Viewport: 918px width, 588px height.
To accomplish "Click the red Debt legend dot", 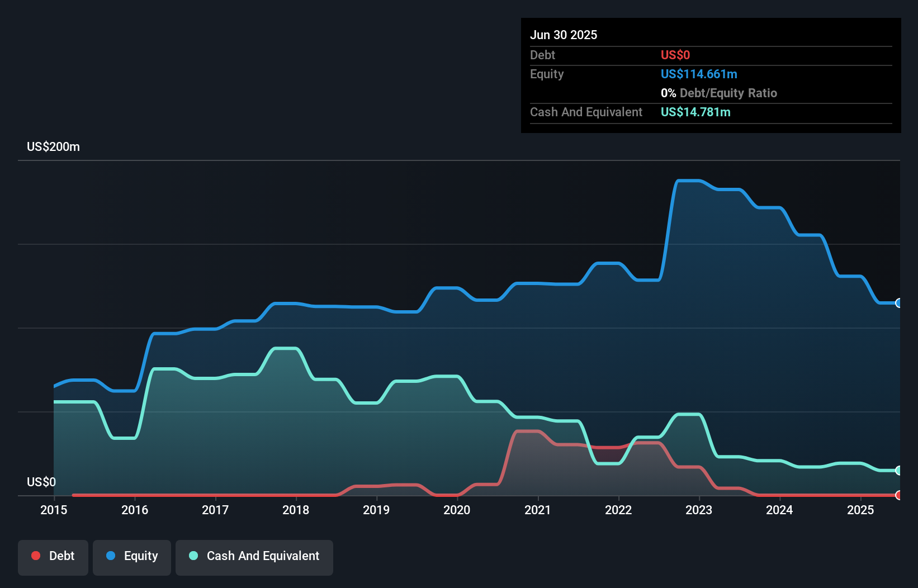I will [36, 556].
